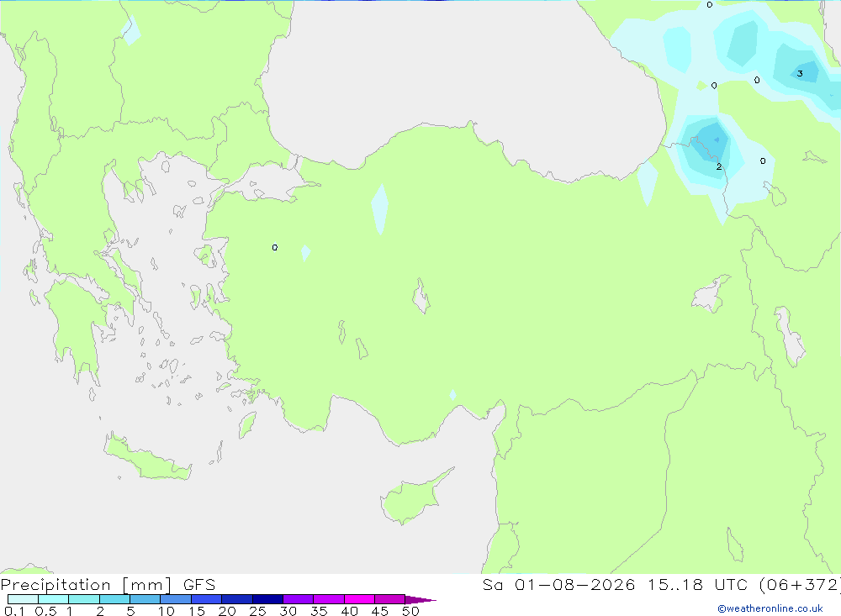Click the '10' legend scale label
This screenshot has height=616, width=841.
[x=167, y=611]
